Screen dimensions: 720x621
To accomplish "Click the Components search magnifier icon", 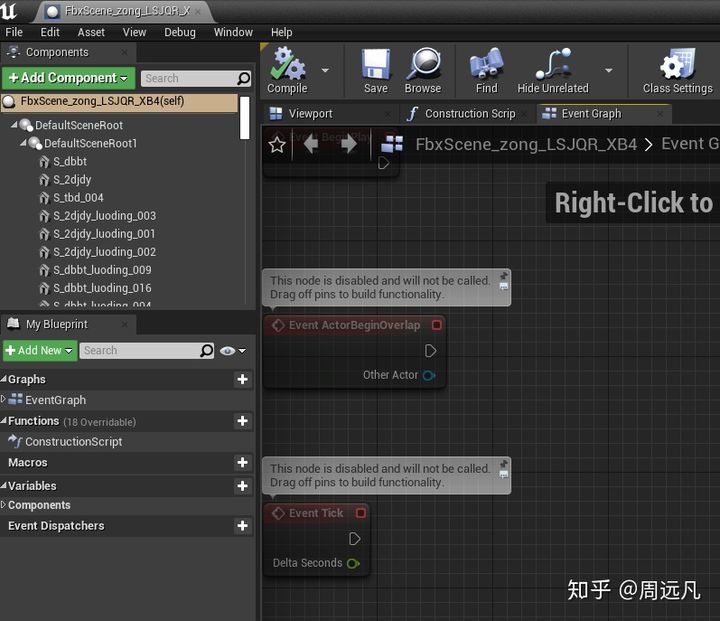I will 244,79.
